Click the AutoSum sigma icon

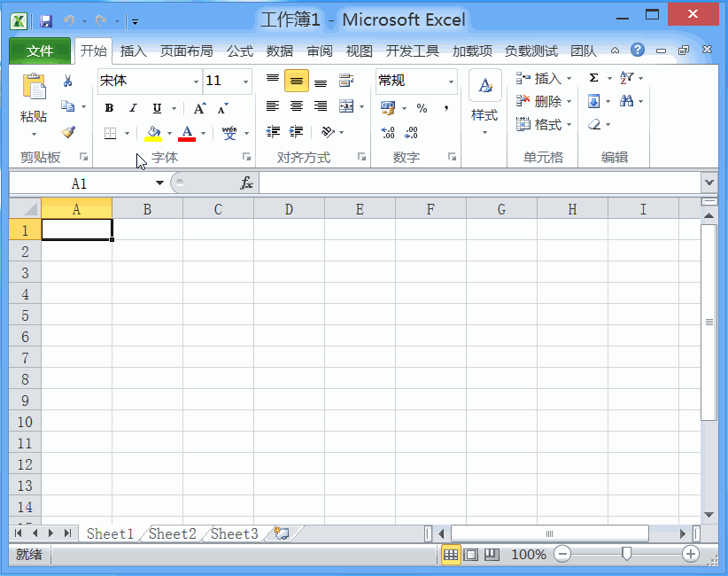tap(593, 78)
